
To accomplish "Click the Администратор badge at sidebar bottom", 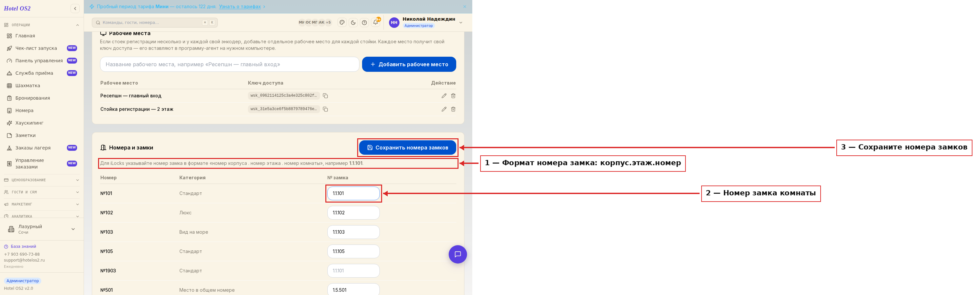I will [x=22, y=281].
